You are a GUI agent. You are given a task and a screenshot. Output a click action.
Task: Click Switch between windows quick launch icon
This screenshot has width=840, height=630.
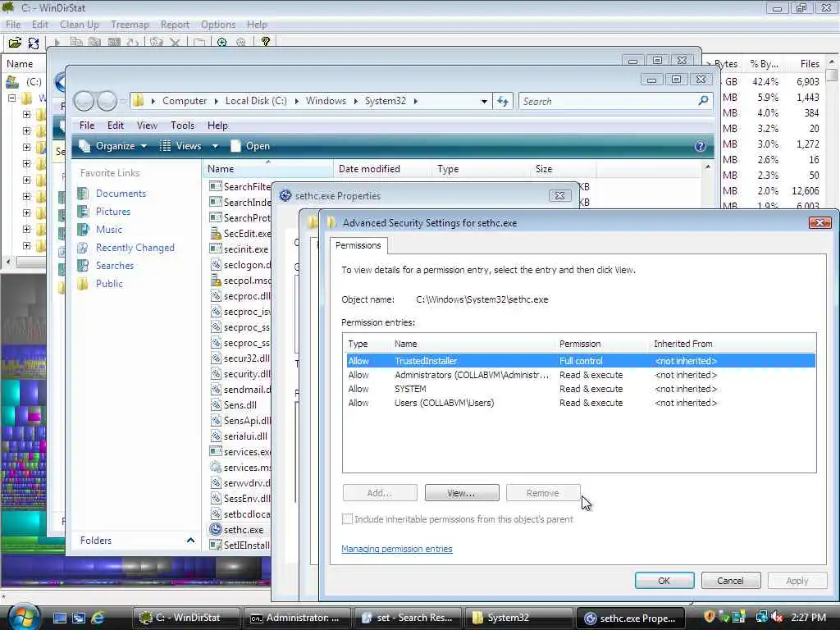79,619
